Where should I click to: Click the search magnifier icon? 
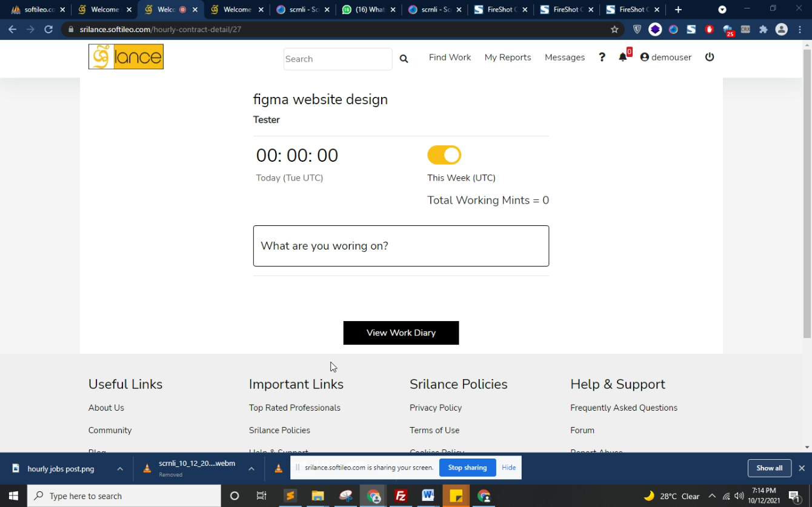404,59
